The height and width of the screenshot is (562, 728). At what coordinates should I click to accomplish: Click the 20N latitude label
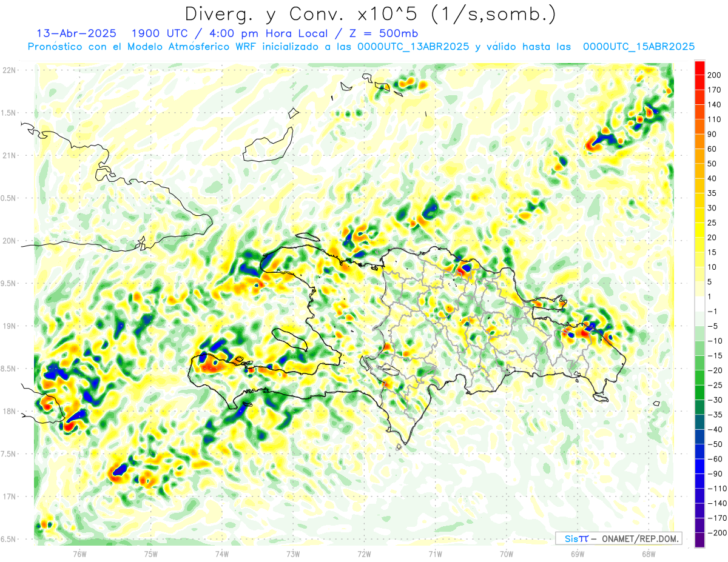point(10,241)
